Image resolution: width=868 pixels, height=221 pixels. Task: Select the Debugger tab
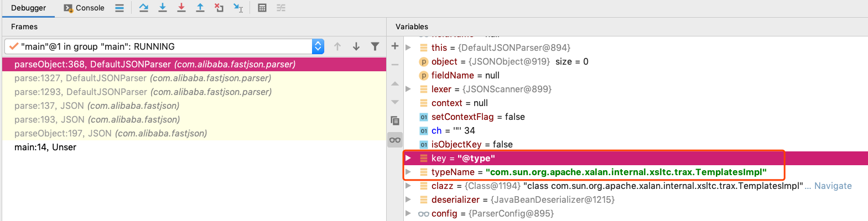pos(29,8)
